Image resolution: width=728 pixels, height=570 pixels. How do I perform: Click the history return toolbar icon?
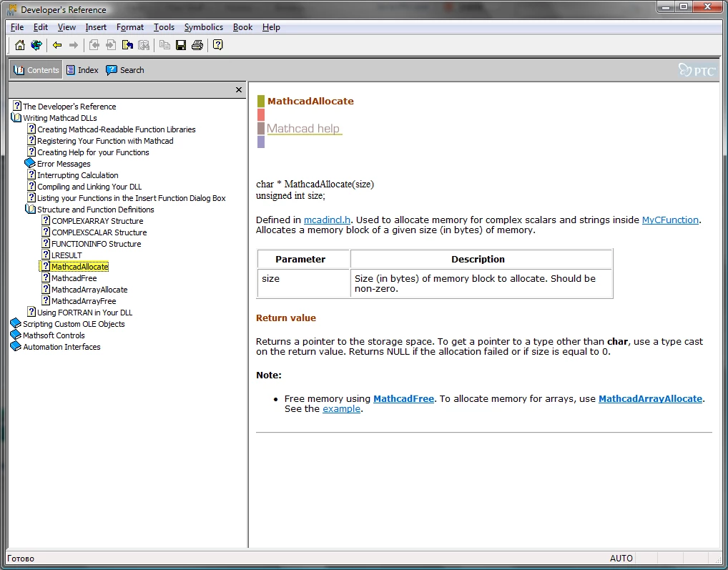coord(127,45)
